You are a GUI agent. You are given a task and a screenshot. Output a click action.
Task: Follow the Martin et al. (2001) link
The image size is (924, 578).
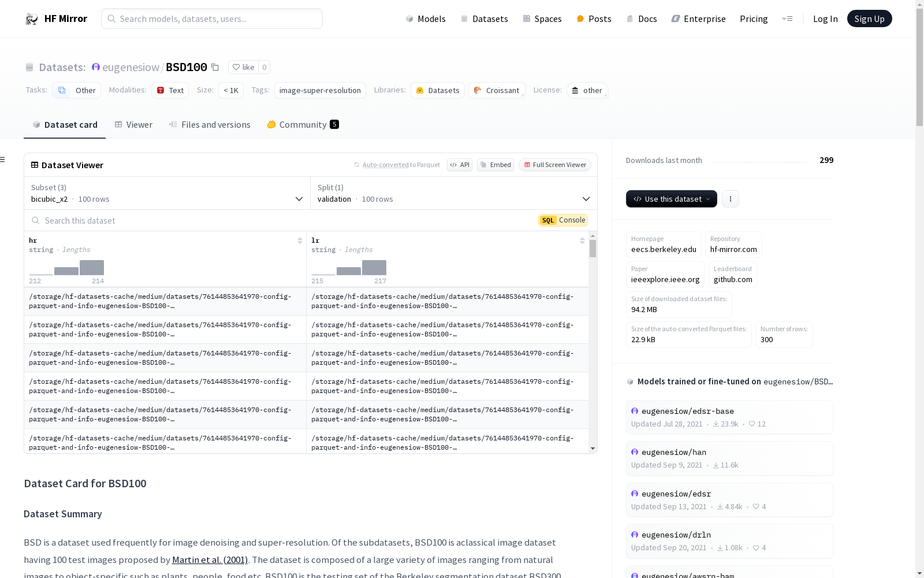[x=210, y=560]
